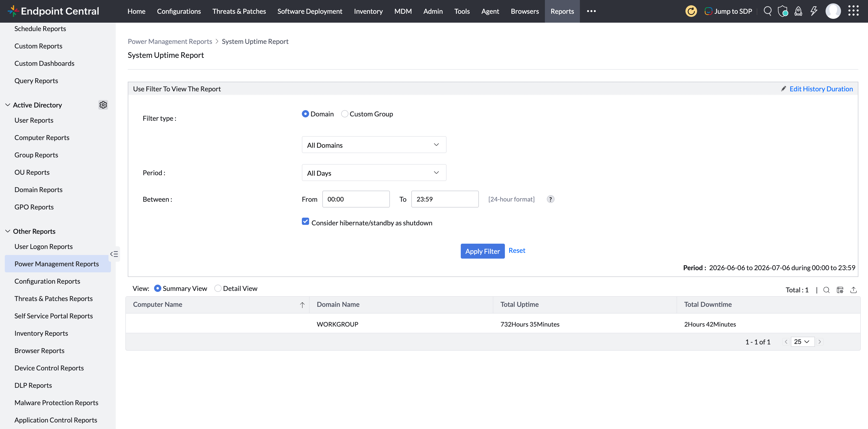Image resolution: width=868 pixels, height=429 pixels.
Task: Switch to Summary View
Action: point(157,288)
